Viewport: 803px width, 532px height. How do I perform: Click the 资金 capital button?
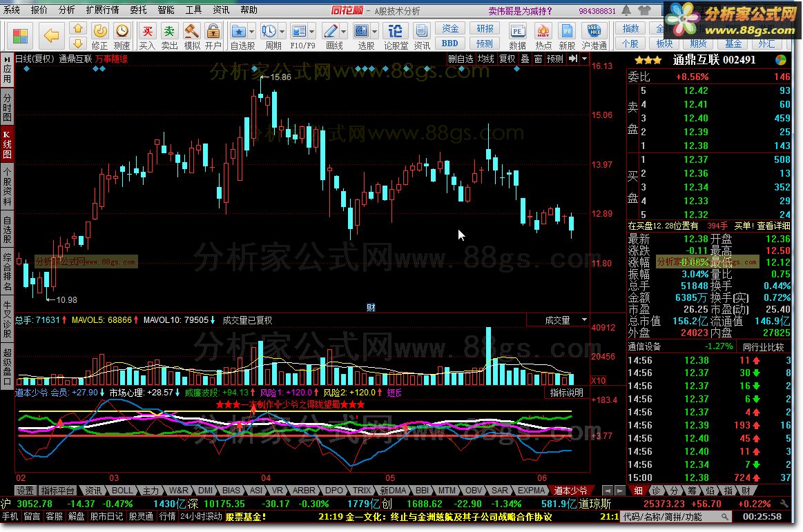click(450, 29)
